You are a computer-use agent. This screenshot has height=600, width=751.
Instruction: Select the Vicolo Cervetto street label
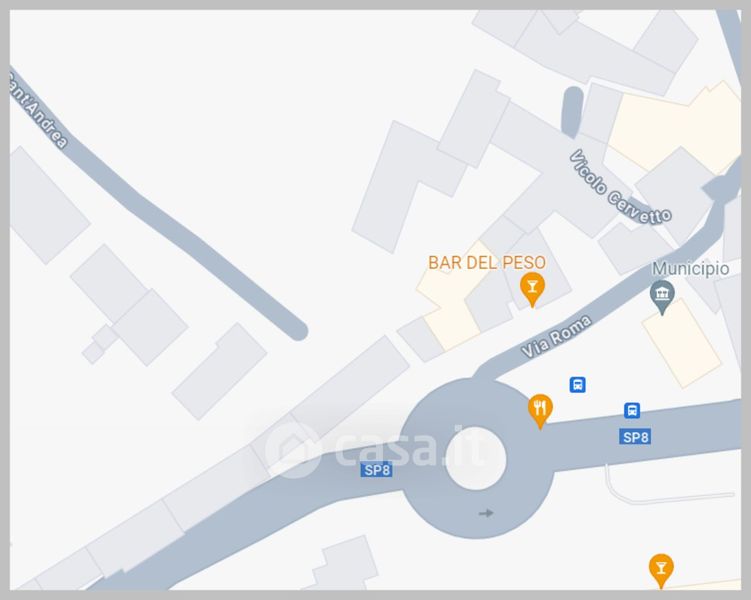621,187
